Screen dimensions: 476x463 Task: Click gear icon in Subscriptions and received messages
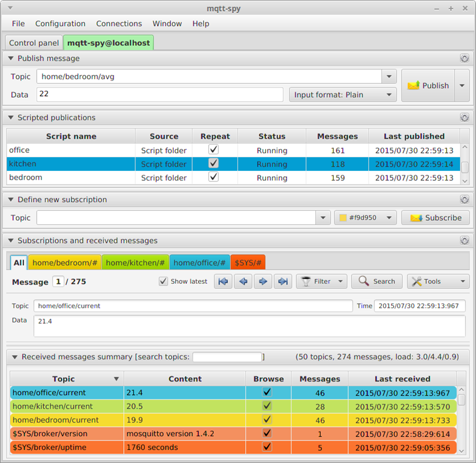[464, 240]
